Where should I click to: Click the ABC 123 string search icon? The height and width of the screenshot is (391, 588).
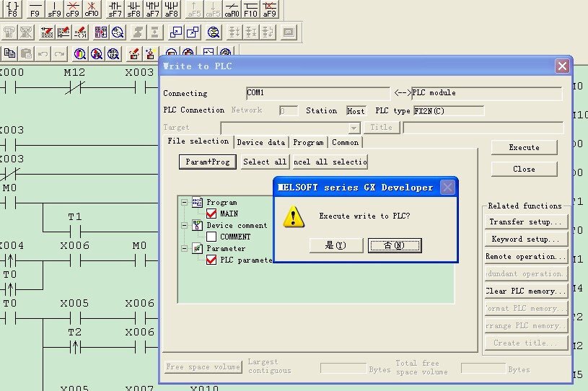pyautogui.click(x=113, y=53)
